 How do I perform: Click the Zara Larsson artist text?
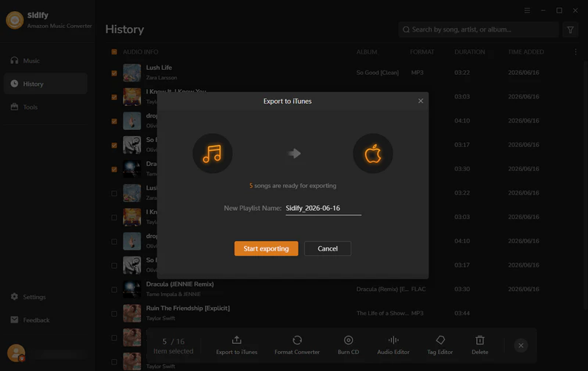161,78
